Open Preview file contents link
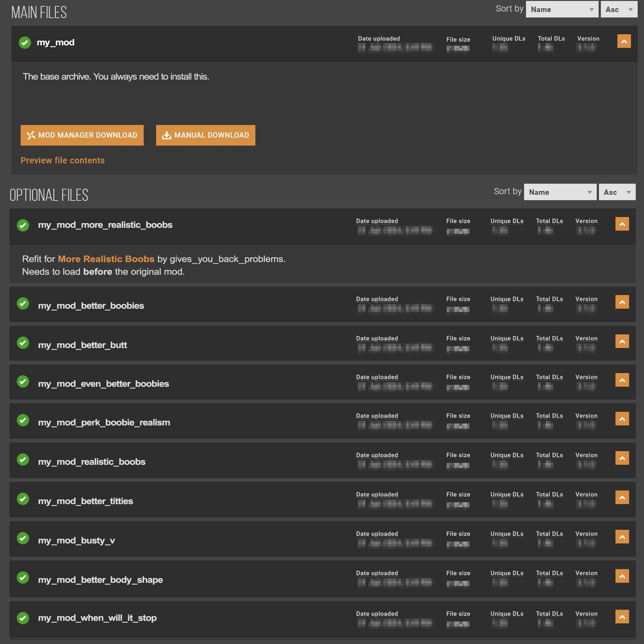The image size is (644, 644). (x=63, y=160)
